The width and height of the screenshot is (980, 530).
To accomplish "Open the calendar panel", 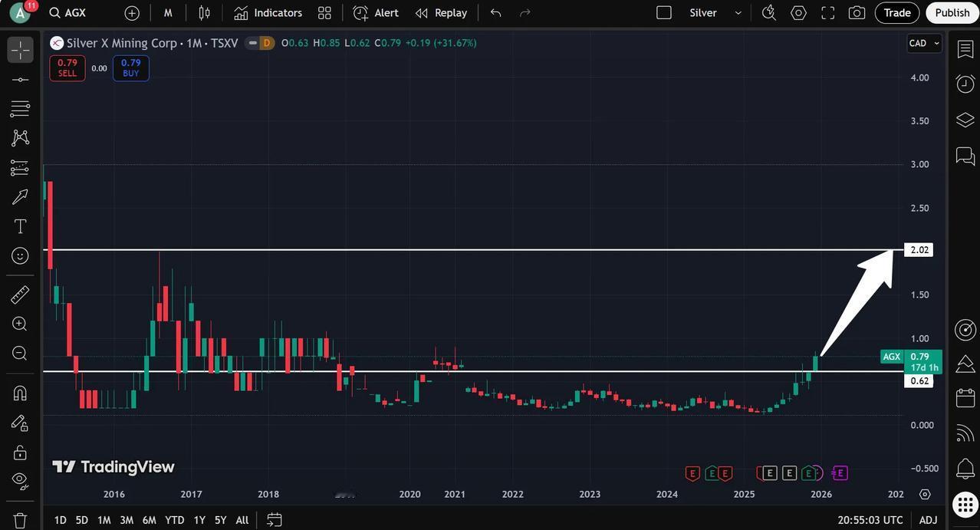I will (x=965, y=399).
